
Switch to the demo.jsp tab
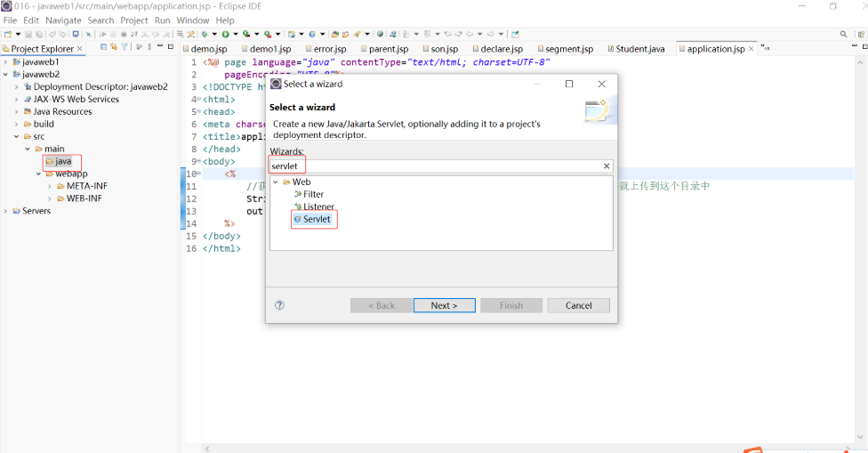pyautogui.click(x=205, y=49)
